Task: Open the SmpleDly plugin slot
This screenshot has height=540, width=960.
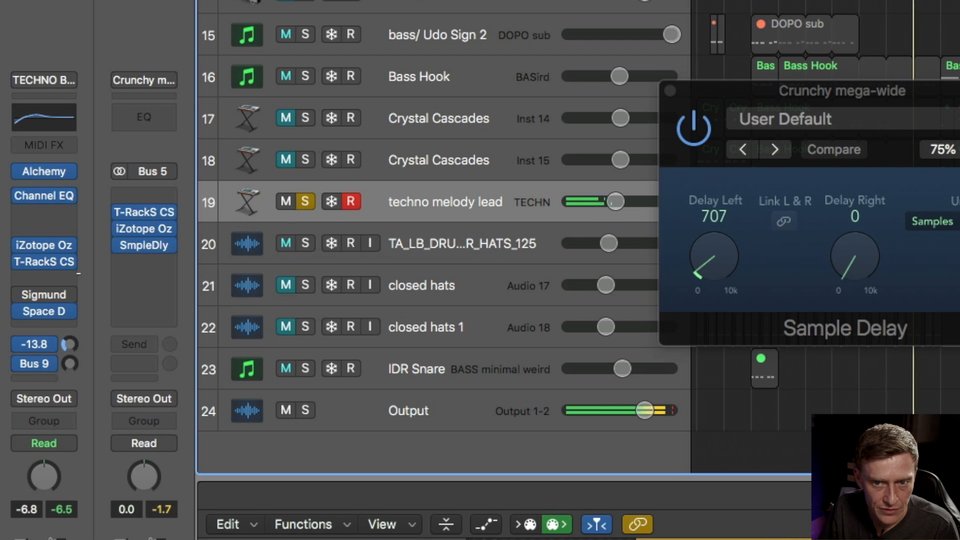Action: (x=144, y=246)
